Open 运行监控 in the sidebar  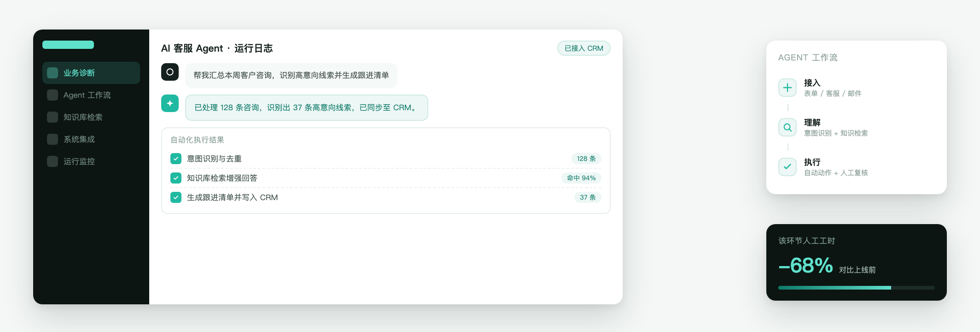point(91,161)
